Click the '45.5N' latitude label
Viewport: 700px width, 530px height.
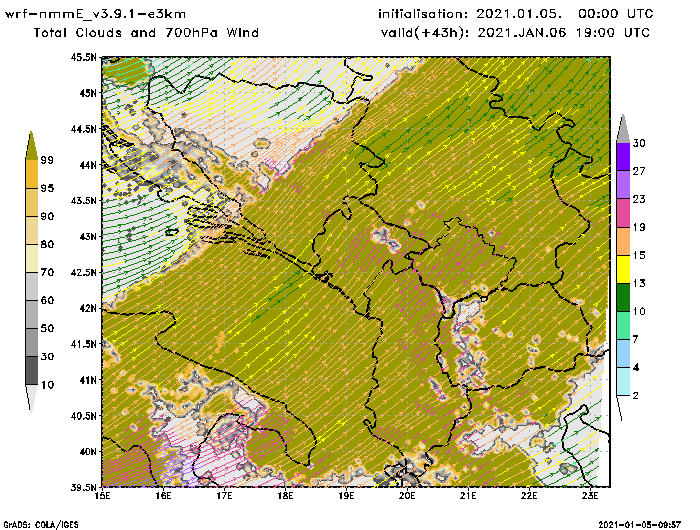83,57
